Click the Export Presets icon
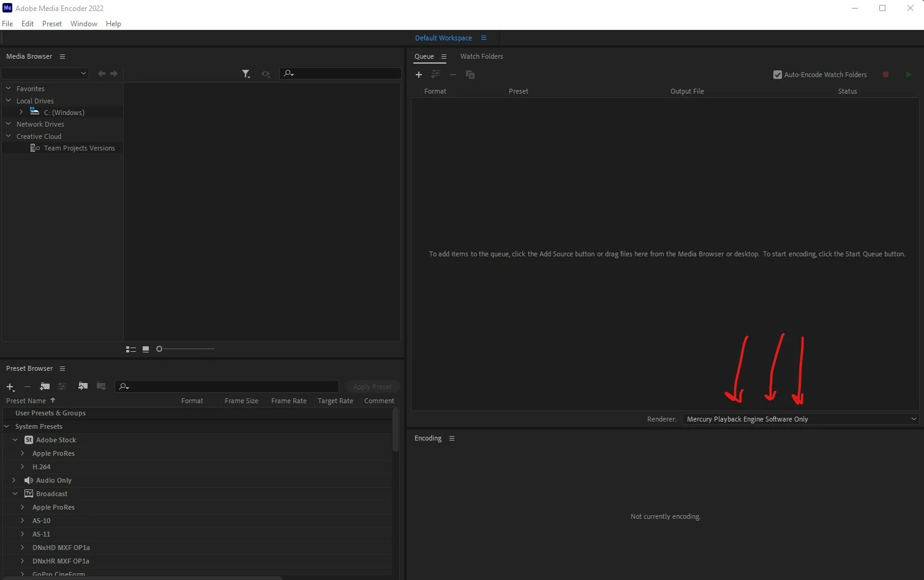This screenshot has width=924, height=580. click(x=102, y=386)
